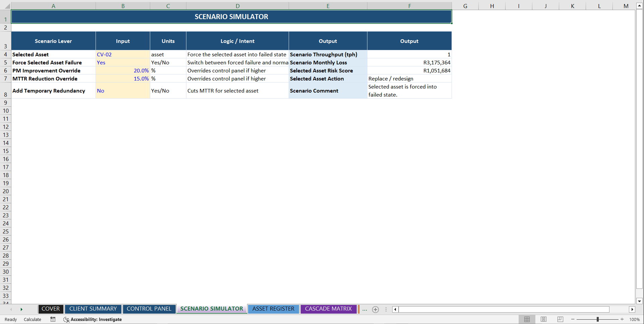Click the previous-sheet navigation arrow
Screen dimensions: 644x324
pyautogui.click(x=11, y=309)
